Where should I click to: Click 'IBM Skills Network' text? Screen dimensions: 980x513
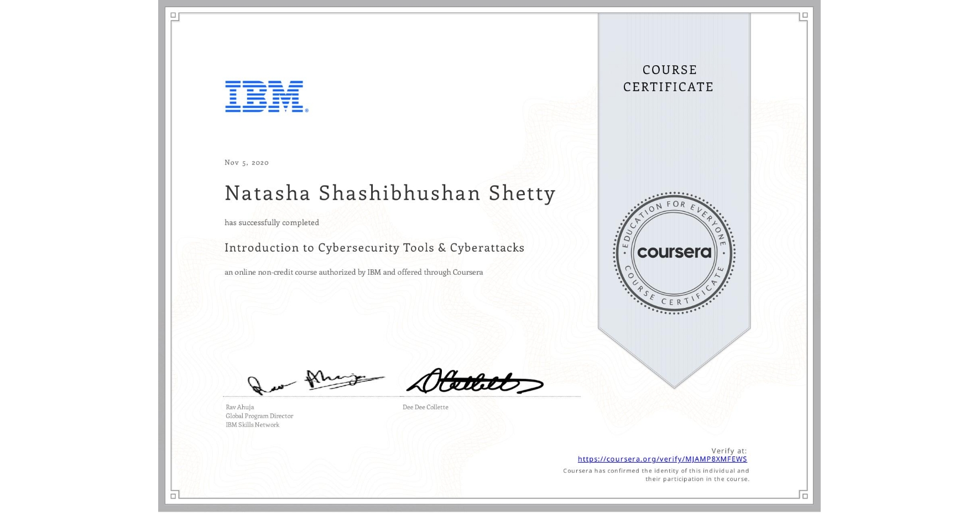[252, 425]
